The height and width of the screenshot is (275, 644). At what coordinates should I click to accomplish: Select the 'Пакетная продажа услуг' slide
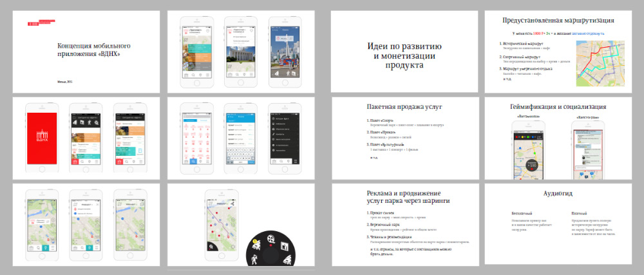point(404,136)
